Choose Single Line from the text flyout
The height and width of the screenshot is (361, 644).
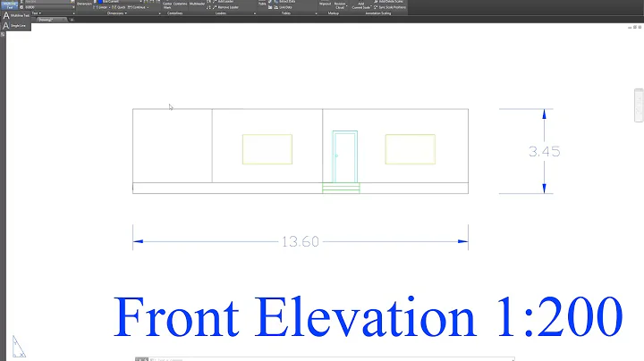(16, 25)
